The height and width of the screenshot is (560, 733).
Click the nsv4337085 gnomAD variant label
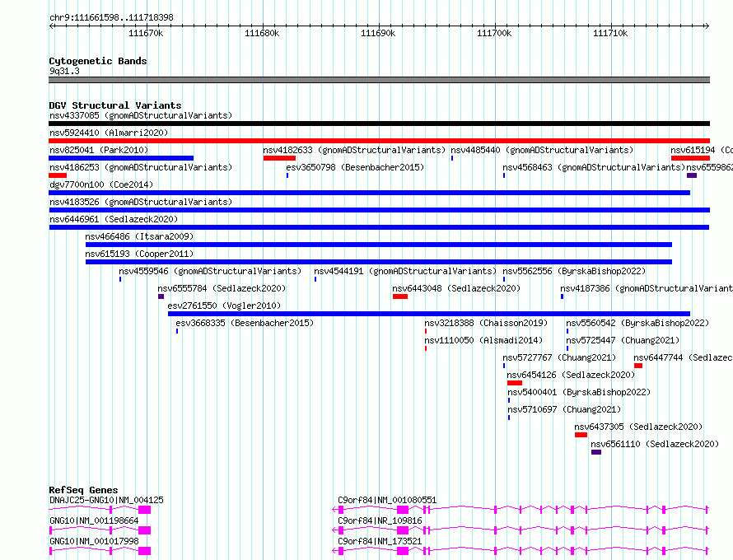141,115
